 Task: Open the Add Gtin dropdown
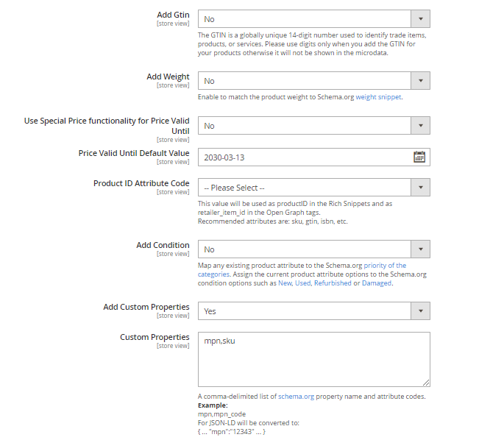point(305,19)
